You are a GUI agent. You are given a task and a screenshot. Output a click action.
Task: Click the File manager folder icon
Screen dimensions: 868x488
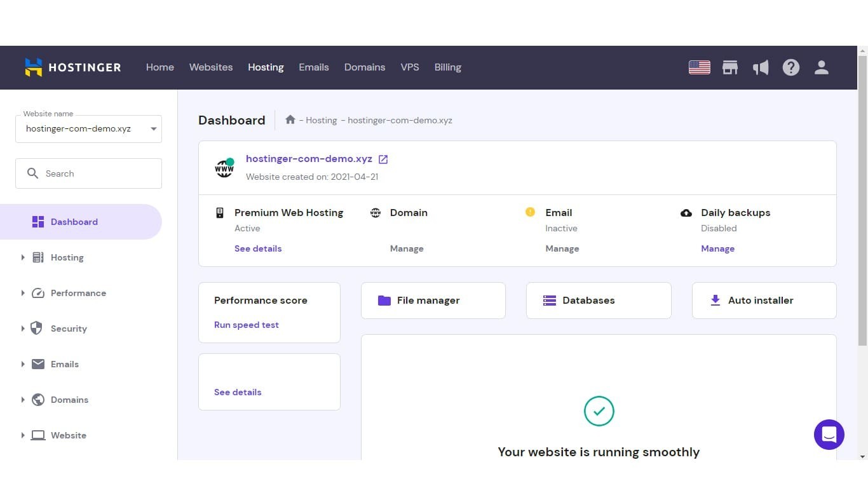(384, 301)
